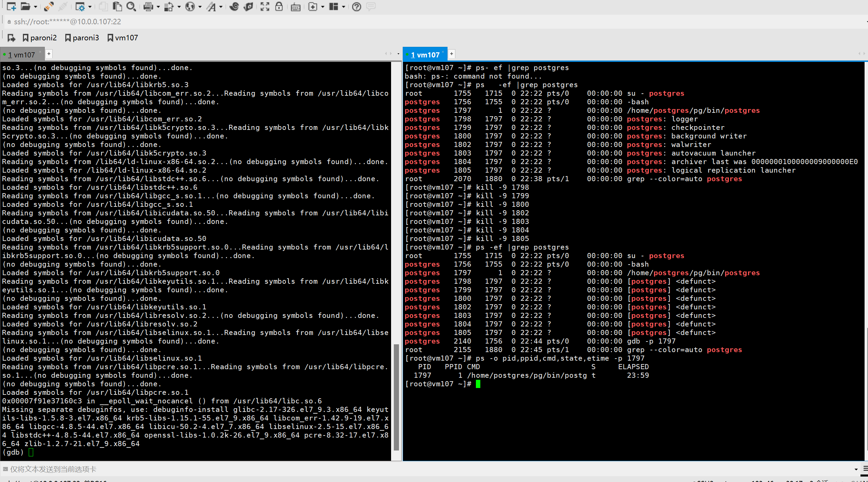This screenshot has height=482, width=868.
Task: Click the New Session icon
Action: pyautogui.click(x=11, y=6)
